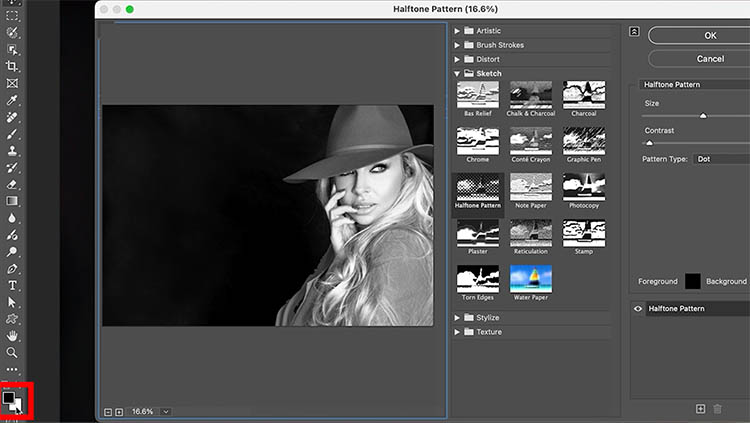Viewport: 750px width, 423px height.
Task: Select the Crop tool in toolbar
Action: point(12,65)
